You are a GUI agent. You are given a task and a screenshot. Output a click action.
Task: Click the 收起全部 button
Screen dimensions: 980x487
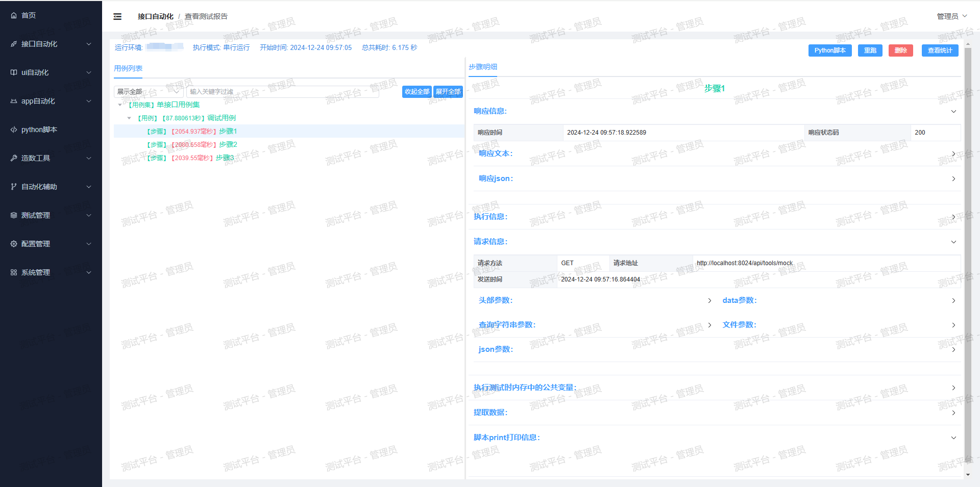(417, 92)
